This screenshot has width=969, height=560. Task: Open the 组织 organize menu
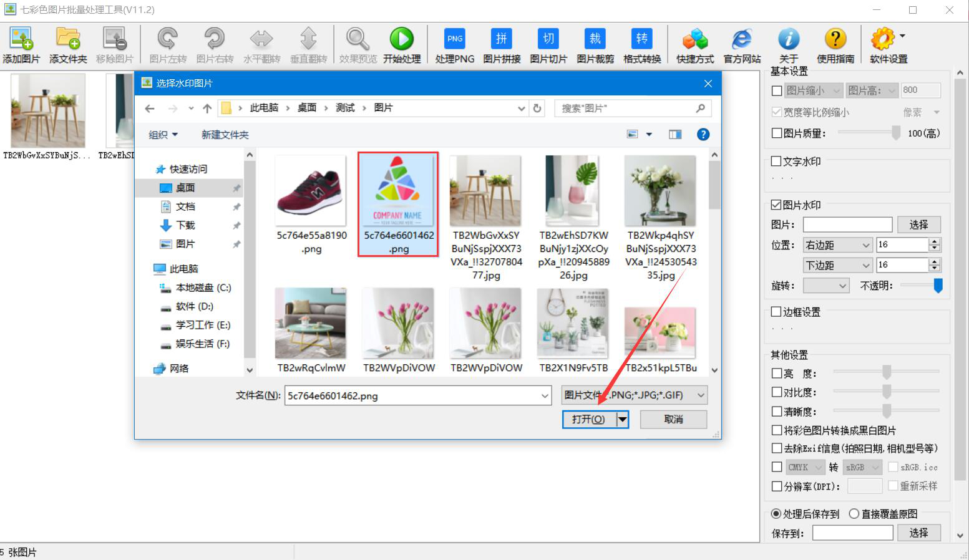pyautogui.click(x=163, y=135)
